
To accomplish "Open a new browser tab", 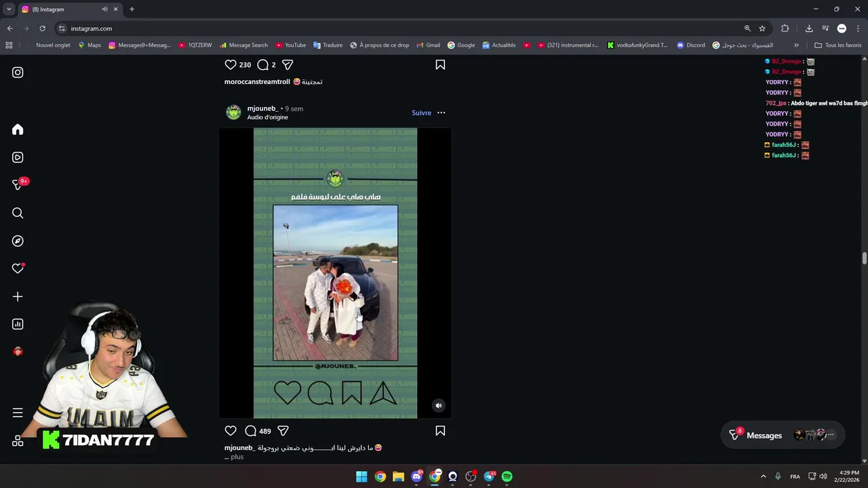I will 132,9.
